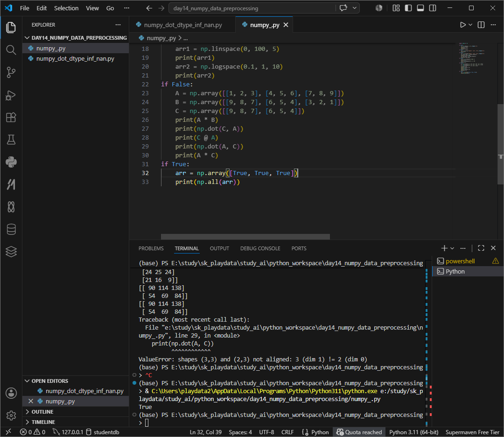Open terminal panel more actions ellipsis
This screenshot has height=437, width=504.
463,248
